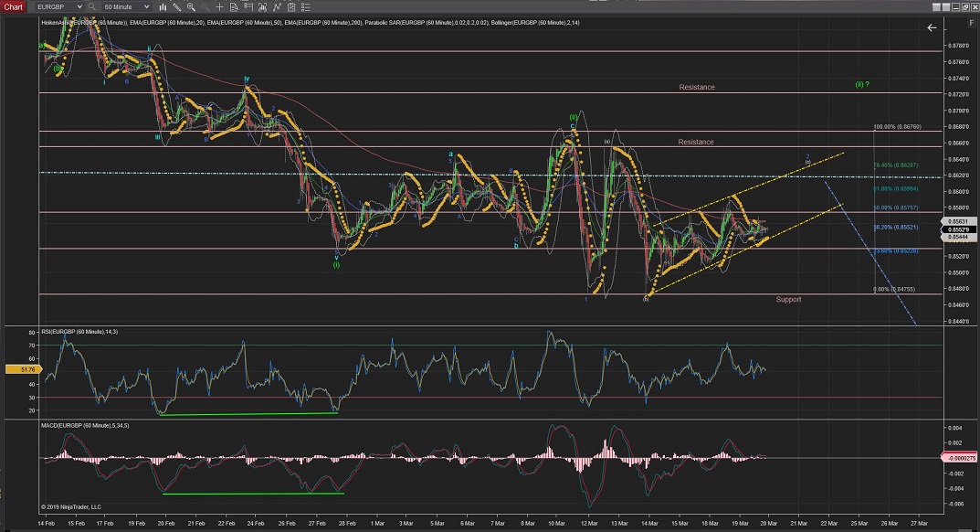Screen dimensions: 980x532
Task: Click the 0.85444 price marker on axis
Action: click(x=958, y=238)
